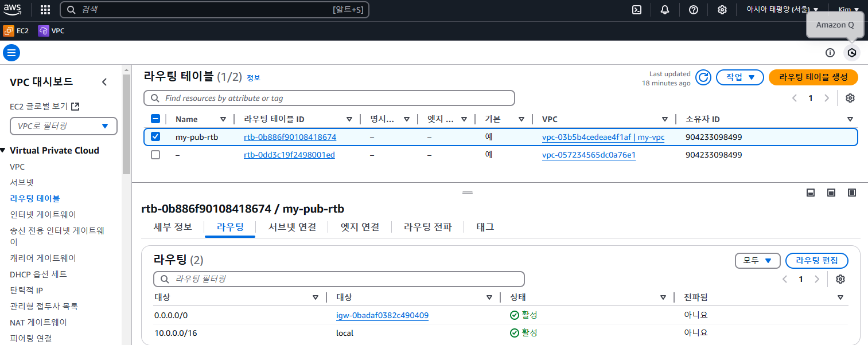Switch to the 세부 정보 tab
Viewport: 868px width, 345px height.
[173, 227]
